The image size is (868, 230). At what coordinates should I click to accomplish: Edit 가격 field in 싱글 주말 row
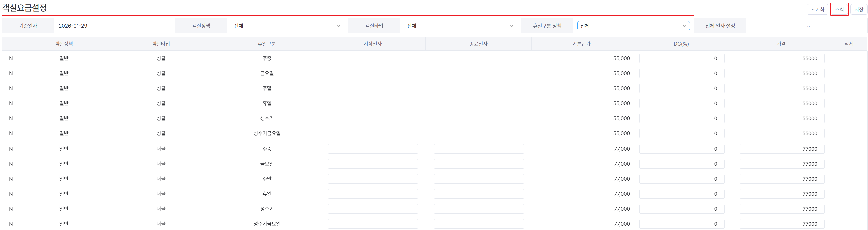[x=782, y=89]
